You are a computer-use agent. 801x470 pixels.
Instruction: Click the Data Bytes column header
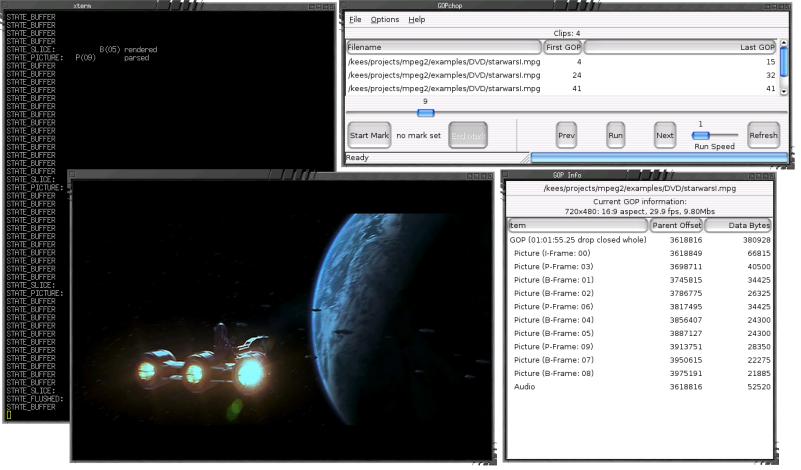[738, 225]
